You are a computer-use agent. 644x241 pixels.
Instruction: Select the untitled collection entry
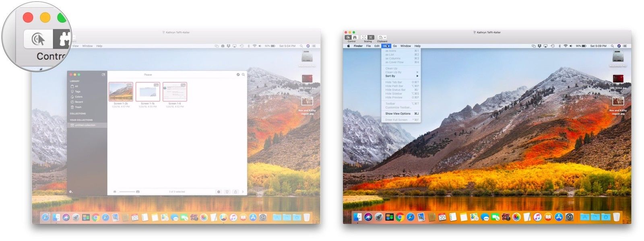(85, 125)
